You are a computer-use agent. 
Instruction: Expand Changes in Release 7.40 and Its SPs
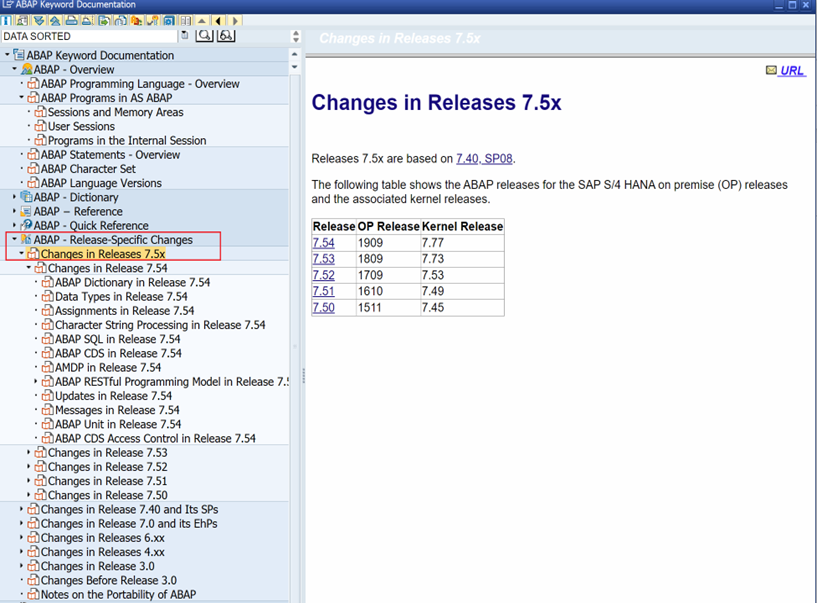[x=21, y=509]
